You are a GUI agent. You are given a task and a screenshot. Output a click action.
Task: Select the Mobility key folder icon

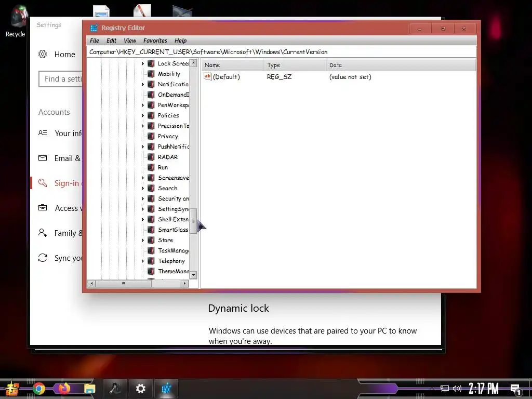(x=151, y=74)
